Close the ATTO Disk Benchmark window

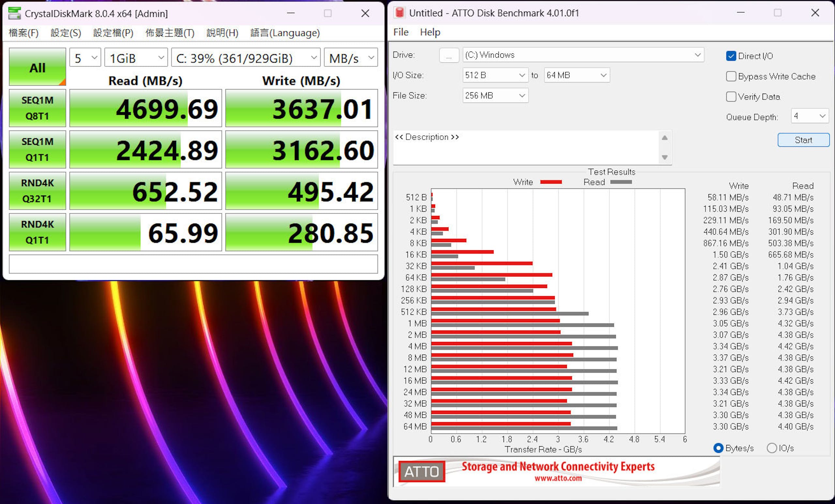pos(815,12)
